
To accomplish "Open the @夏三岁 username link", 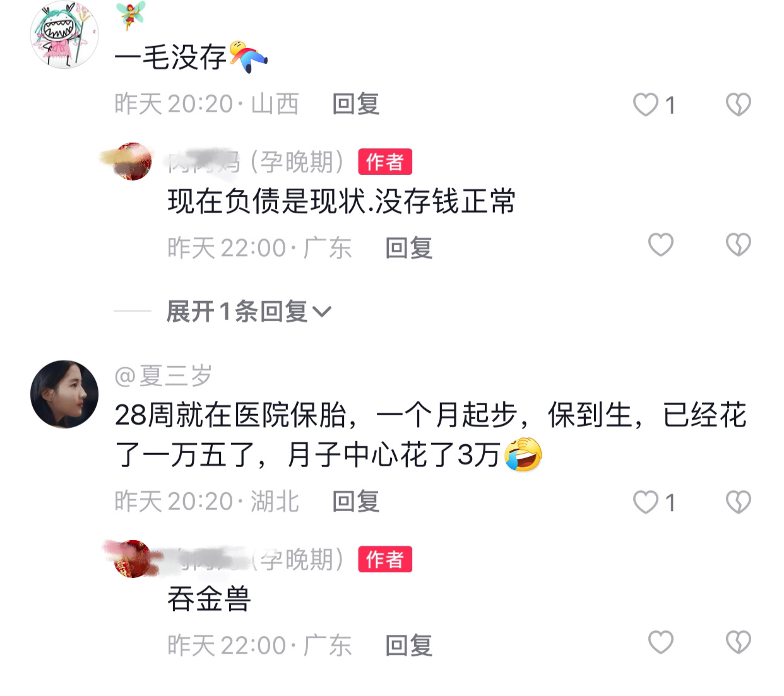I will pyautogui.click(x=163, y=376).
